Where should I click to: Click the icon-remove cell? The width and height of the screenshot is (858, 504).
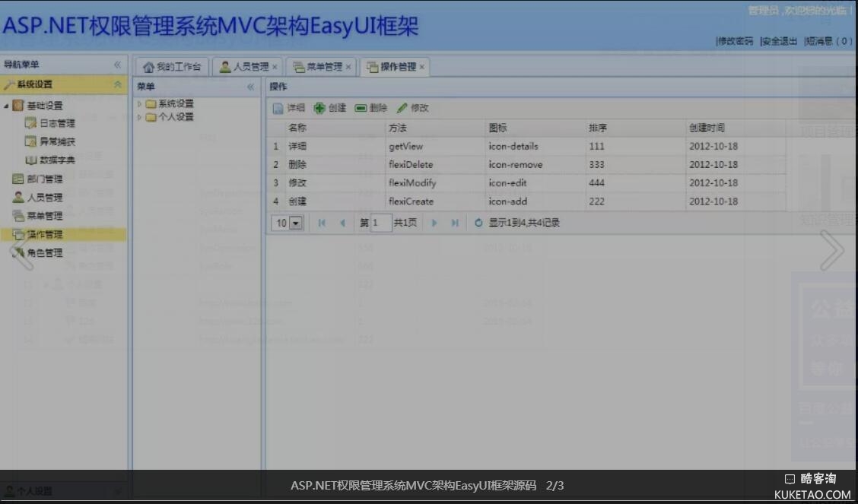click(535, 164)
